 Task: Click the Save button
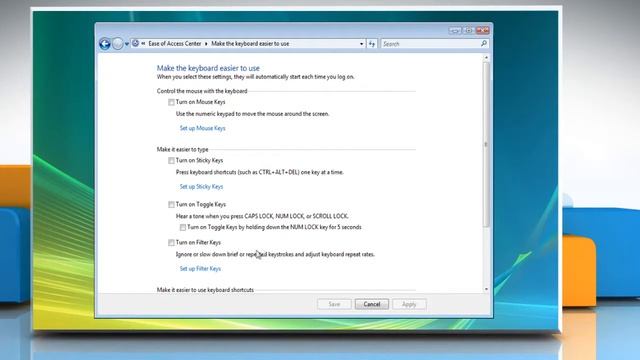coord(334,304)
